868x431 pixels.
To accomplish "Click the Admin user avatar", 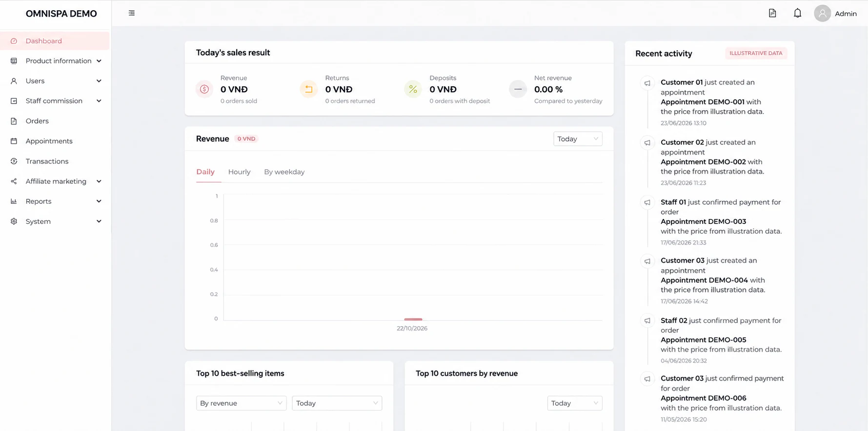I will point(822,13).
